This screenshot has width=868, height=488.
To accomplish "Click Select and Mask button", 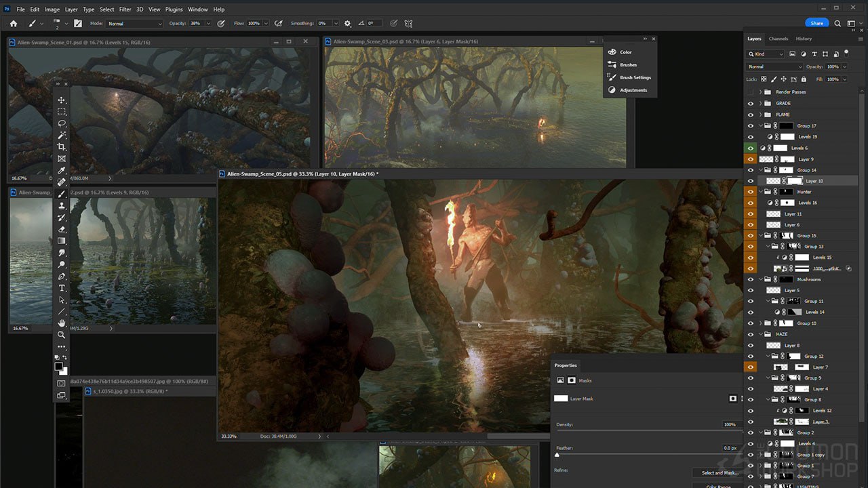I will [719, 472].
